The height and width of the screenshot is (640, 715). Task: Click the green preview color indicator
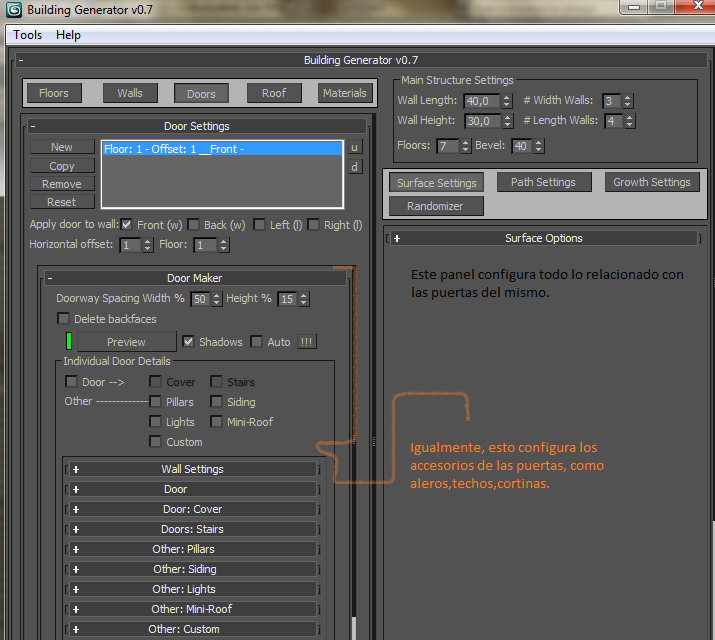pyautogui.click(x=69, y=342)
